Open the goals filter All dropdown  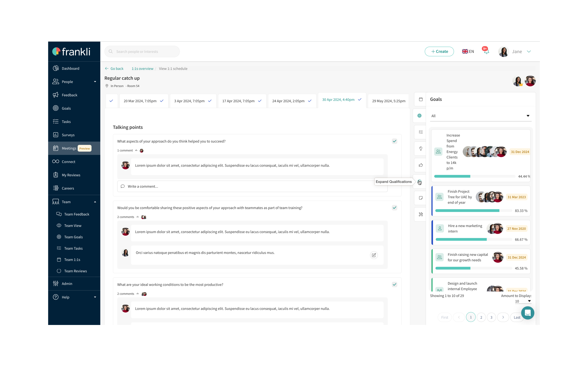point(481,116)
